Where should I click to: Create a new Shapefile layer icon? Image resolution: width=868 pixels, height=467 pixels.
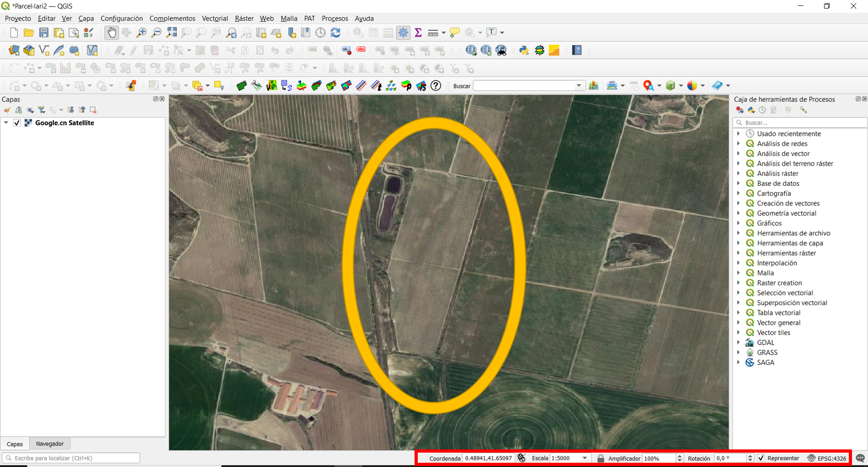[44, 51]
